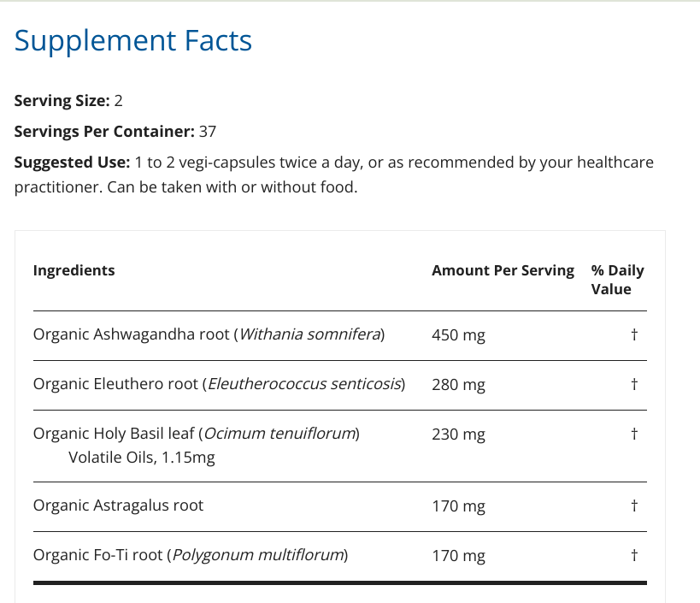Click the 230 mg amount
The image size is (700, 603).
click(458, 435)
